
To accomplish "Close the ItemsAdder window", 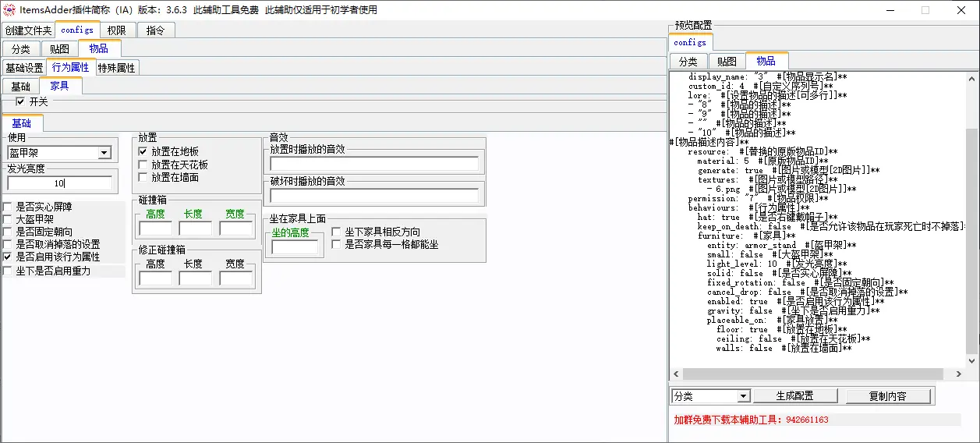I will coord(961,10).
